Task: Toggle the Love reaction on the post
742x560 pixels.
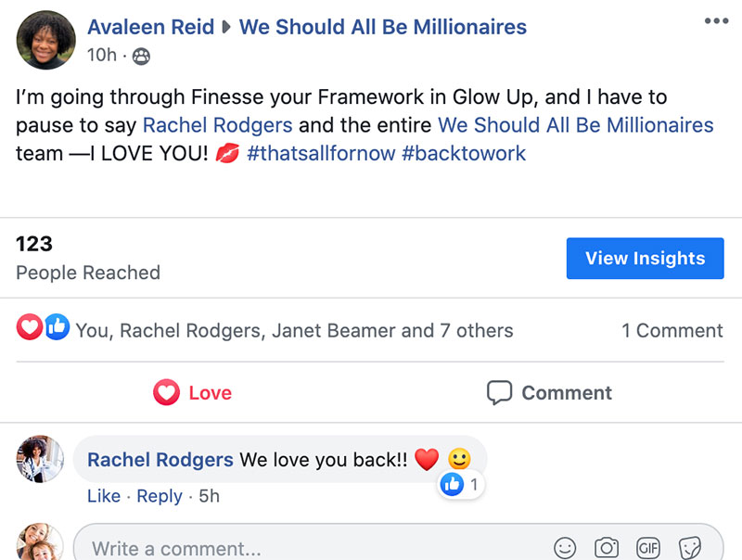Action: [193, 393]
